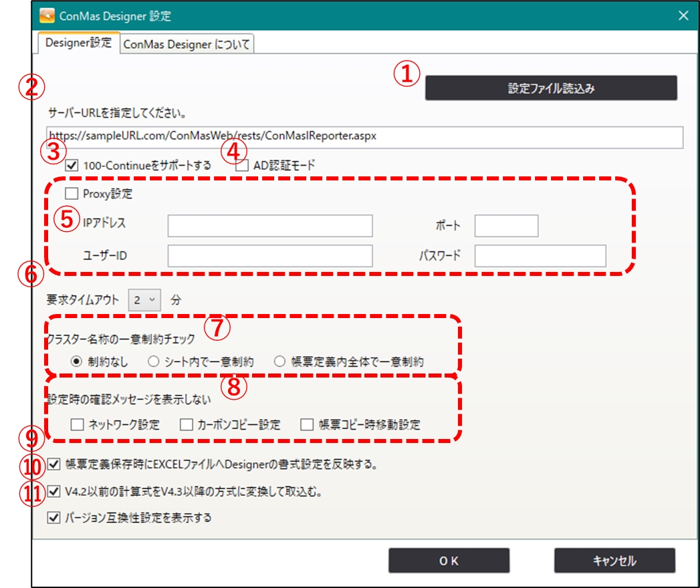Check the ネットワーク設定 checkbox

coord(78,424)
